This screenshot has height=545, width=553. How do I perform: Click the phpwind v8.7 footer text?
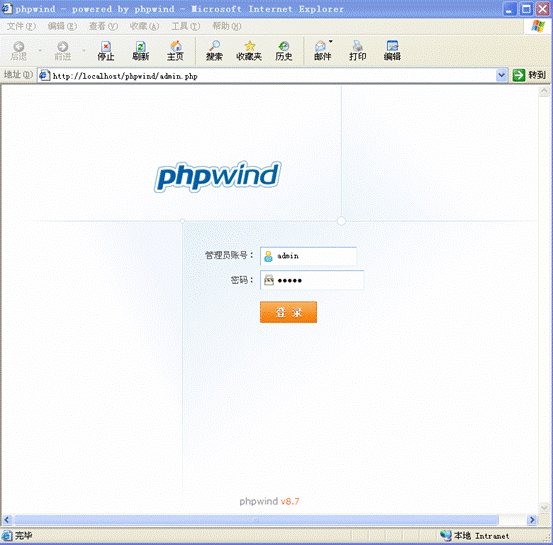click(269, 501)
